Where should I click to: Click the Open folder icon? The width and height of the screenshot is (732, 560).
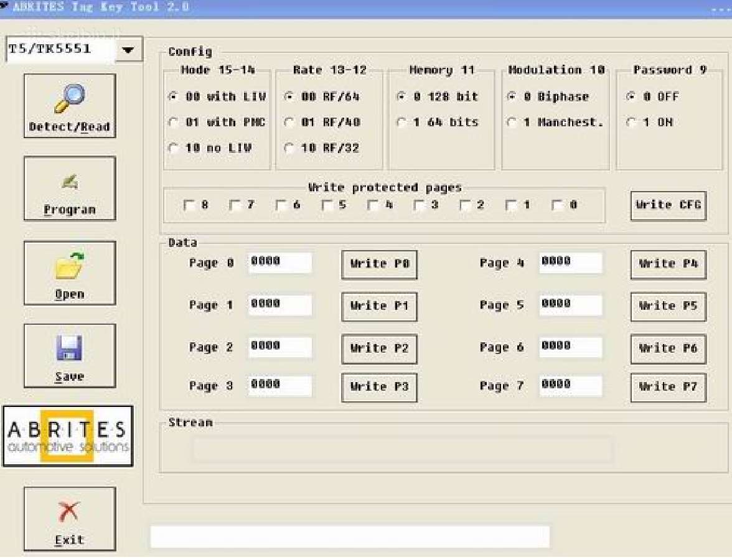coord(70,265)
